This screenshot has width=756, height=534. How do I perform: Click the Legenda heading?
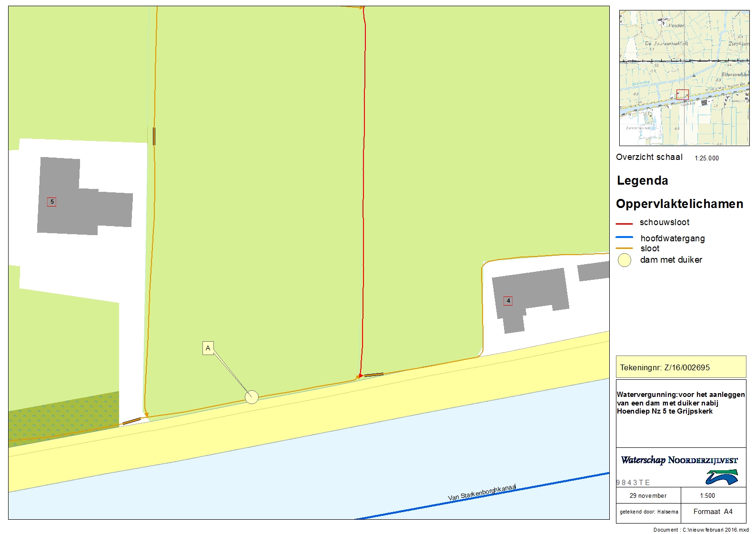point(642,180)
